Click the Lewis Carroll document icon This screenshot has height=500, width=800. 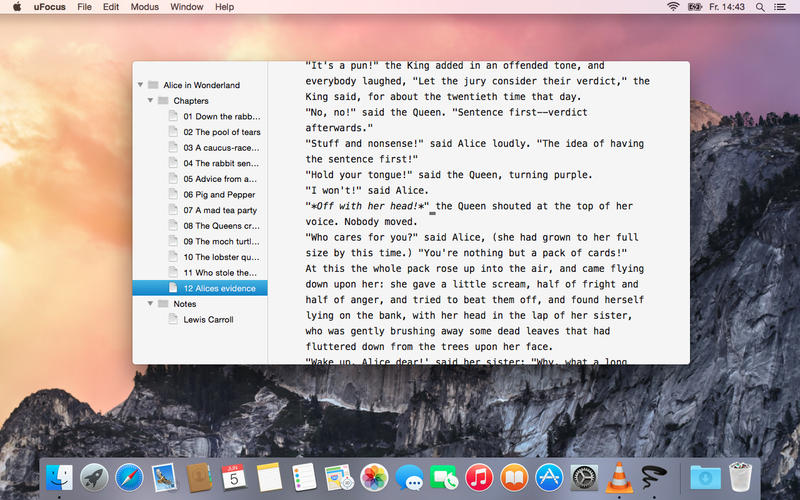[x=173, y=320]
